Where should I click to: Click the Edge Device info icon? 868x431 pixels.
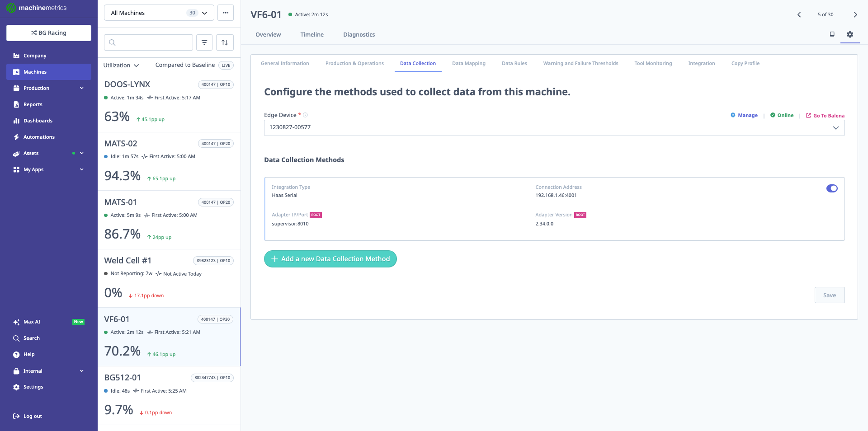305,115
